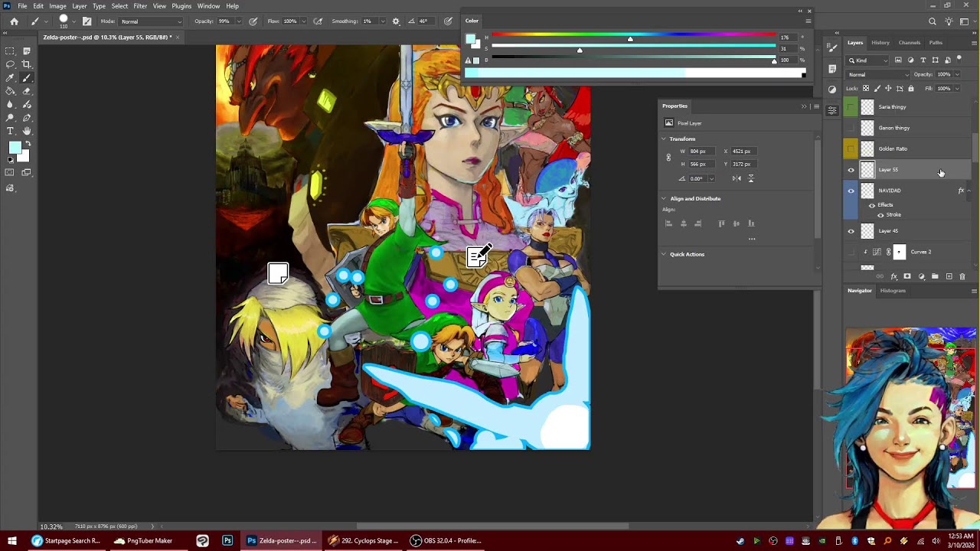Select the Hand tool

coord(27,131)
